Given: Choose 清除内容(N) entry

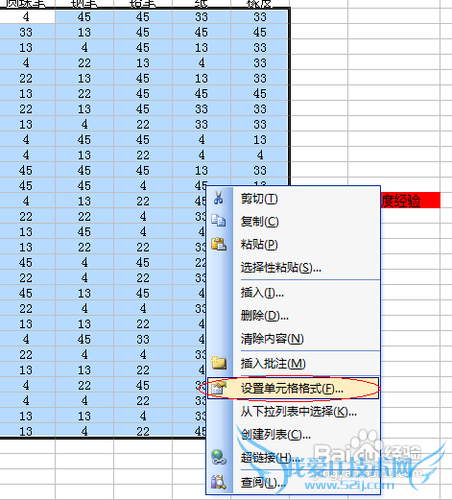Looking at the screenshot, I should [293, 339].
